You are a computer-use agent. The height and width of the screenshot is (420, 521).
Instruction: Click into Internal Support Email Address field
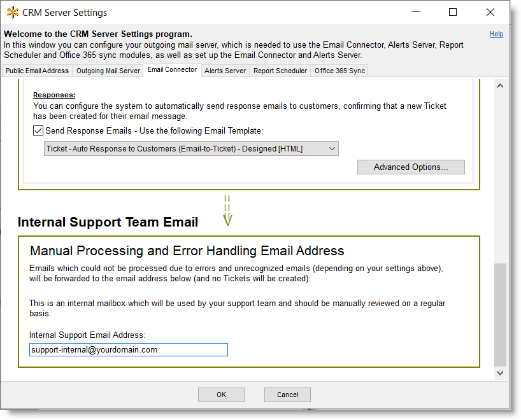click(x=128, y=350)
